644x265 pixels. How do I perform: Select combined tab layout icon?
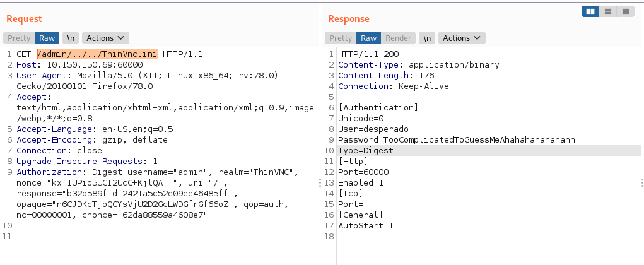(x=626, y=11)
